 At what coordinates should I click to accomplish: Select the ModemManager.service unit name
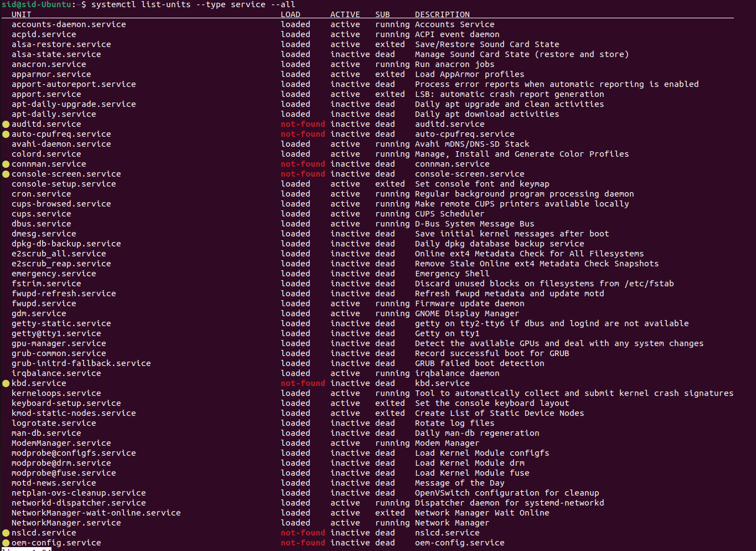61,443
